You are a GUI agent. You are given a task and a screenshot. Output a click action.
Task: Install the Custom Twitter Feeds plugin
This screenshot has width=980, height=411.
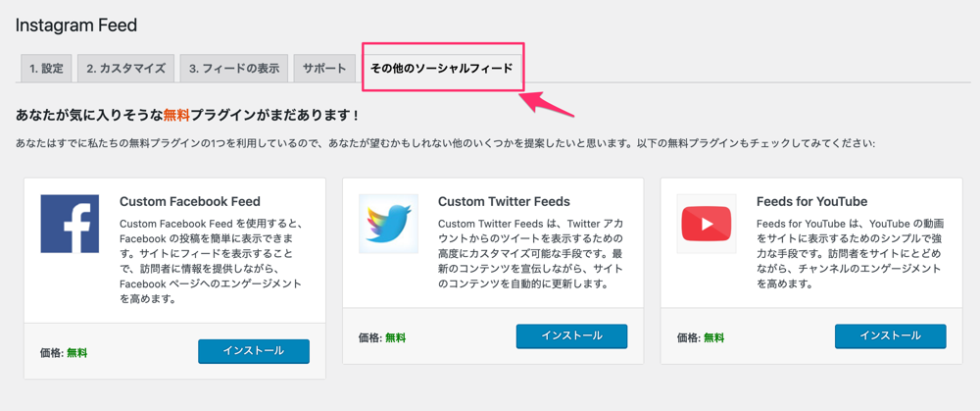click(572, 335)
